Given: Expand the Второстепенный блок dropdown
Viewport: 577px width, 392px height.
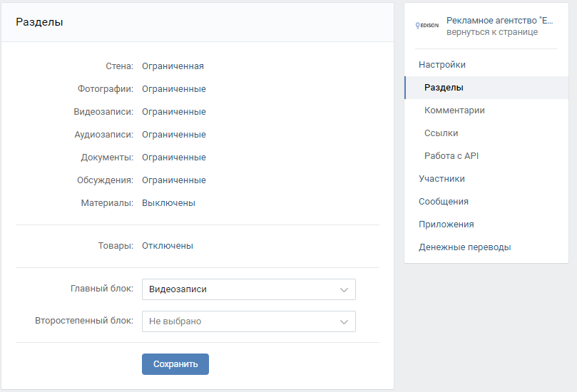Looking at the screenshot, I should [248, 321].
